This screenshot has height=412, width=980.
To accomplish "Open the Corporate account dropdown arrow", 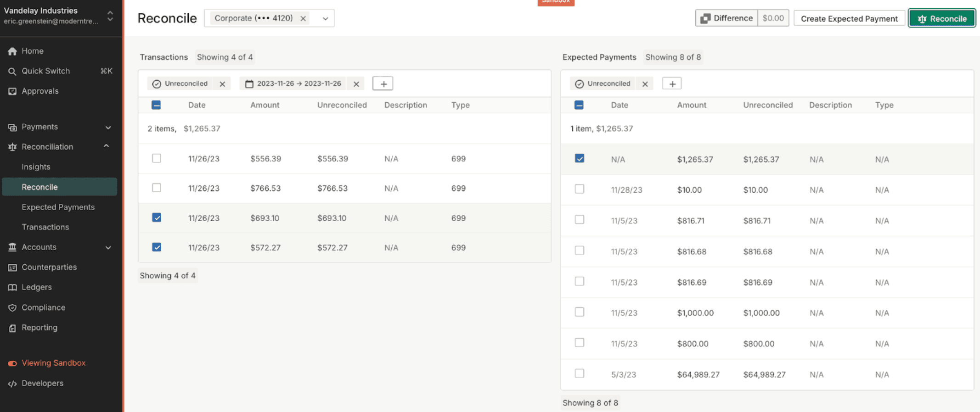I will 325,19.
